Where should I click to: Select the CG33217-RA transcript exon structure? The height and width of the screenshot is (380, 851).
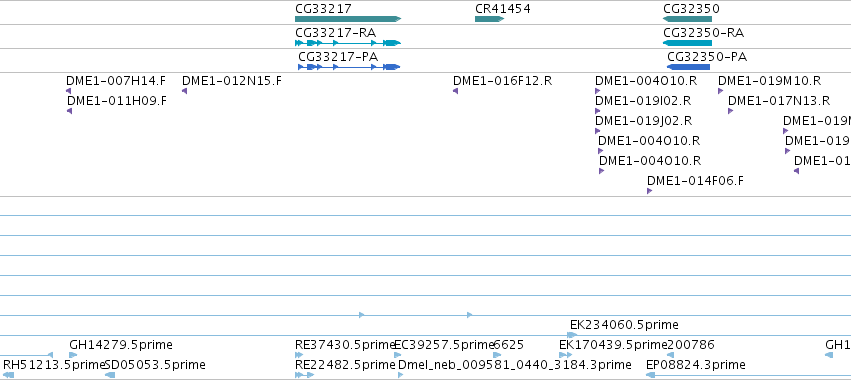pyautogui.click(x=348, y=43)
